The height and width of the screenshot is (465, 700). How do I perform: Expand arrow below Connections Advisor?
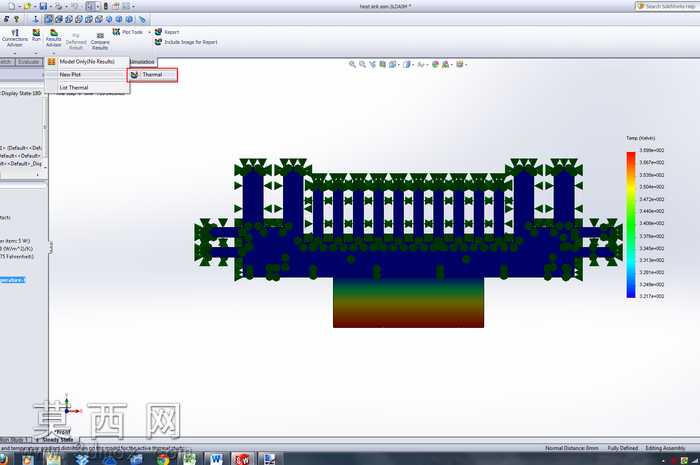15,53
